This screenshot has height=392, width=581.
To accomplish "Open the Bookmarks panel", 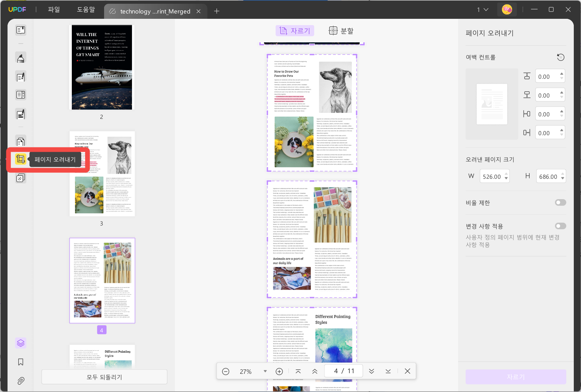I will tap(21, 362).
